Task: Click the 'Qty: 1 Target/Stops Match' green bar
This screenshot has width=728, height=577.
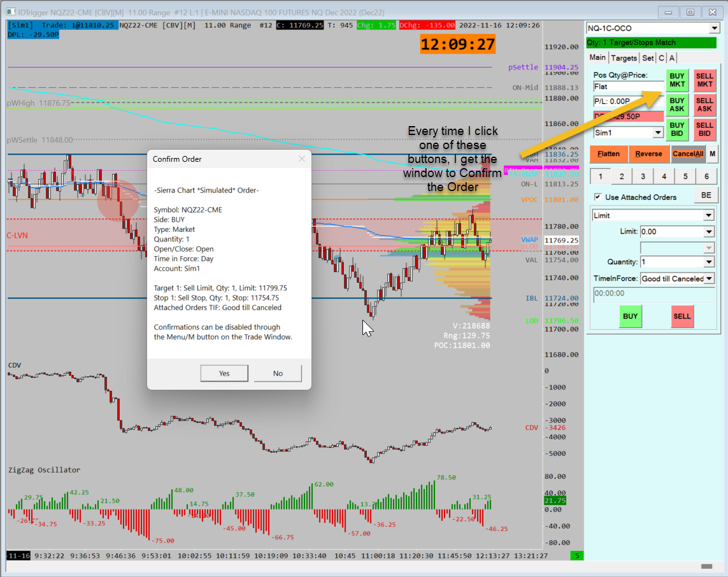Action: [x=652, y=43]
